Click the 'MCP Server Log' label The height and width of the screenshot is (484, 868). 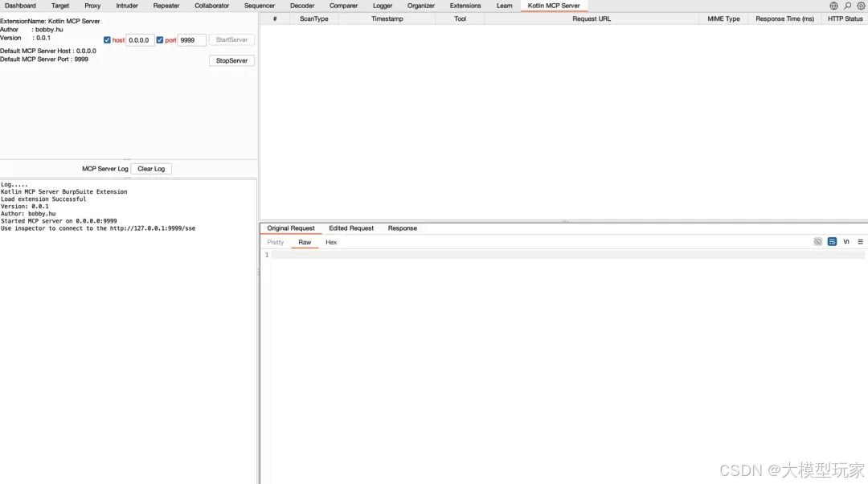[x=105, y=169]
